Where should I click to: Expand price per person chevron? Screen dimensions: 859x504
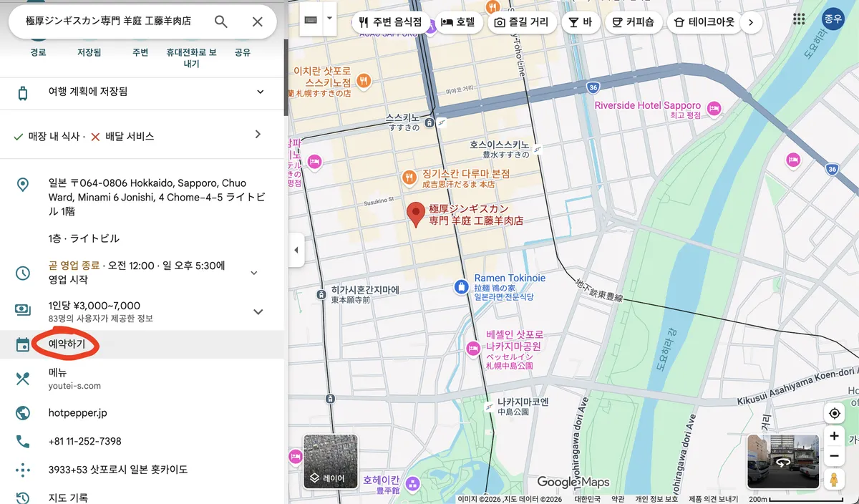pos(258,311)
